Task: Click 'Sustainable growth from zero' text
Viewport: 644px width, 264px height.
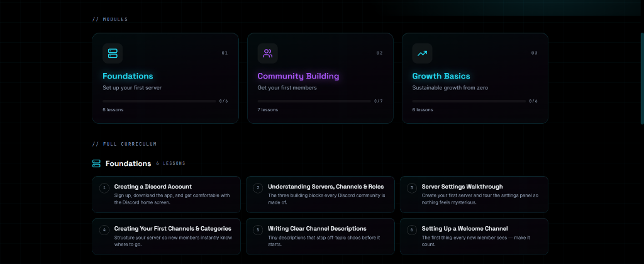Action: [450, 88]
